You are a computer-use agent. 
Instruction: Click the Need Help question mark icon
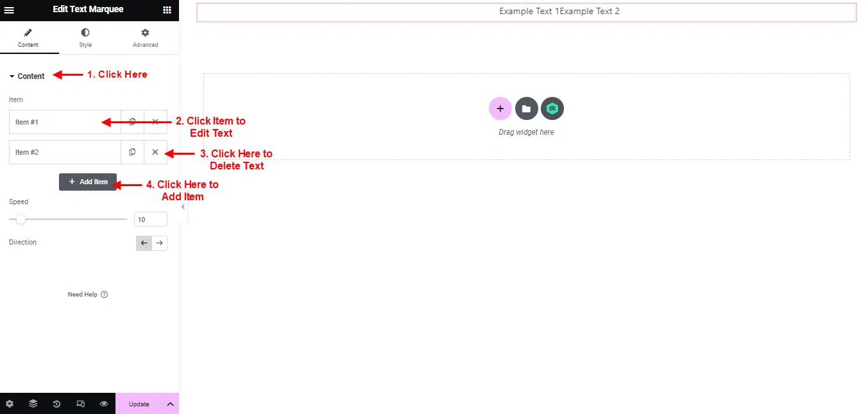coord(105,295)
